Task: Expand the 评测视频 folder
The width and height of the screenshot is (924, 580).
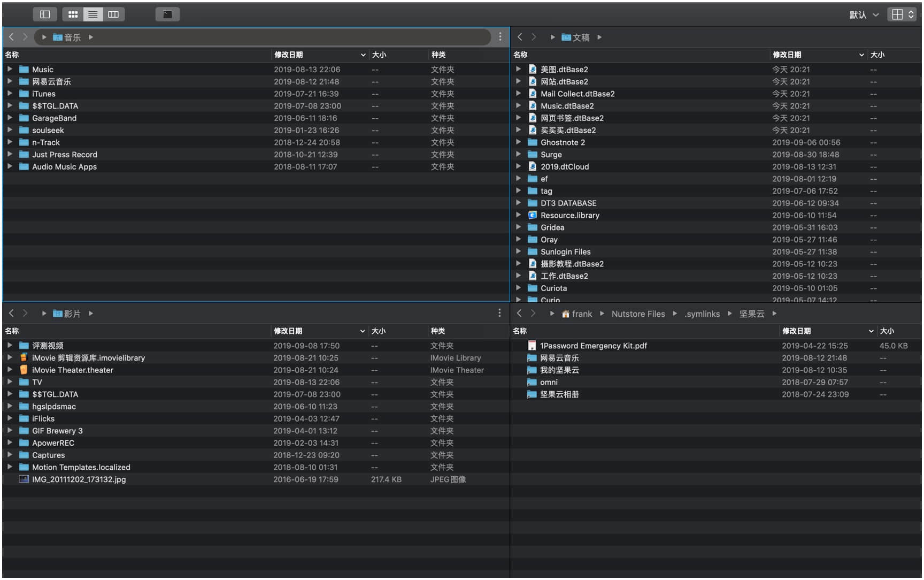Action: point(10,345)
